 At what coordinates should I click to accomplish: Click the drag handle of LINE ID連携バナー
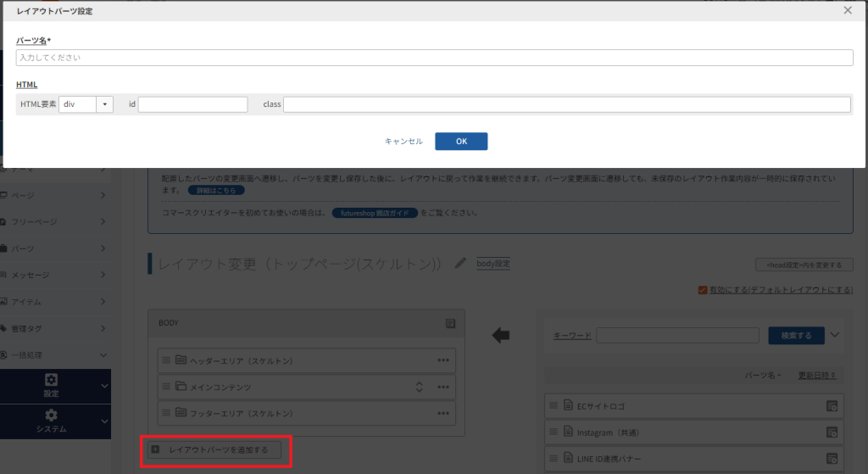pyautogui.click(x=554, y=459)
